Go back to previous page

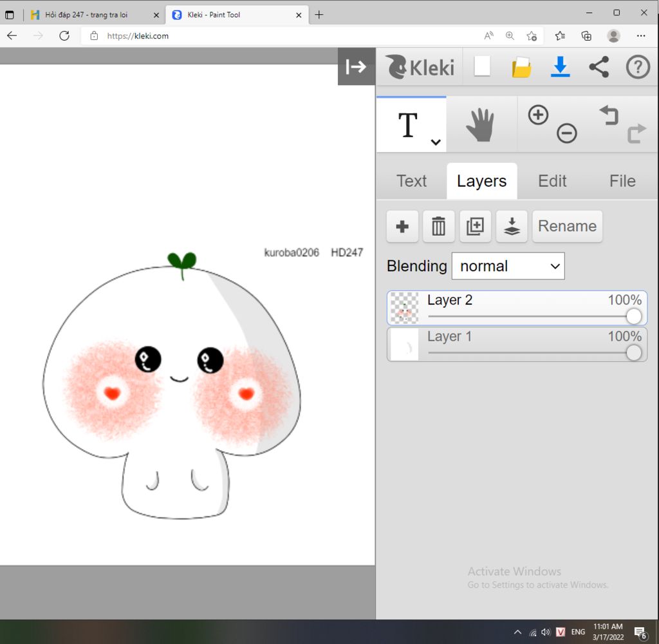[12, 36]
